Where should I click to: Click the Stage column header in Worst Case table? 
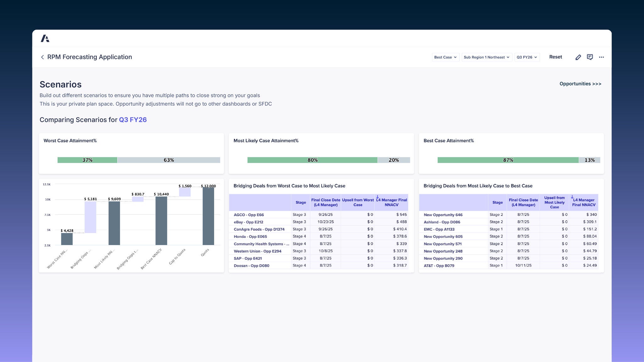pyautogui.click(x=300, y=202)
